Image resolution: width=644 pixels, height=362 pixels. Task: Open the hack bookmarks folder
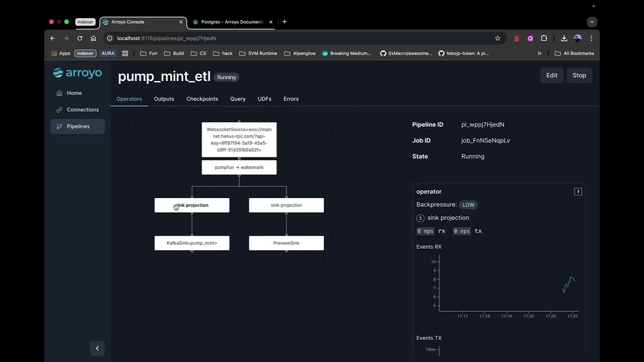coord(223,53)
